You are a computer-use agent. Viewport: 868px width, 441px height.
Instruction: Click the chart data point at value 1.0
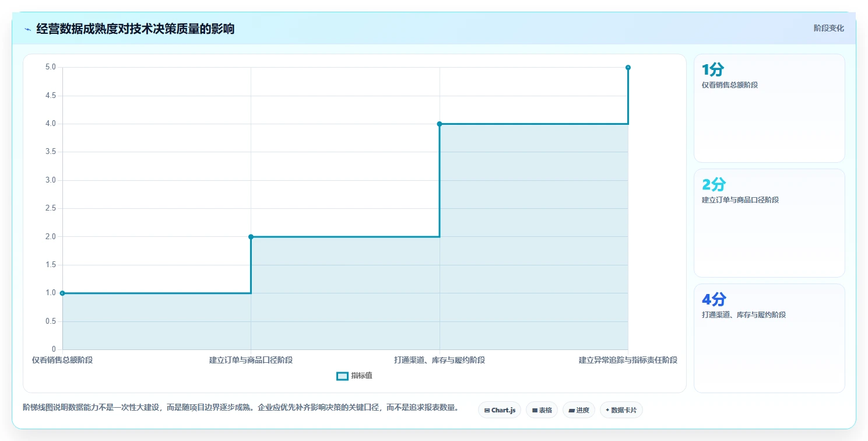(x=62, y=293)
